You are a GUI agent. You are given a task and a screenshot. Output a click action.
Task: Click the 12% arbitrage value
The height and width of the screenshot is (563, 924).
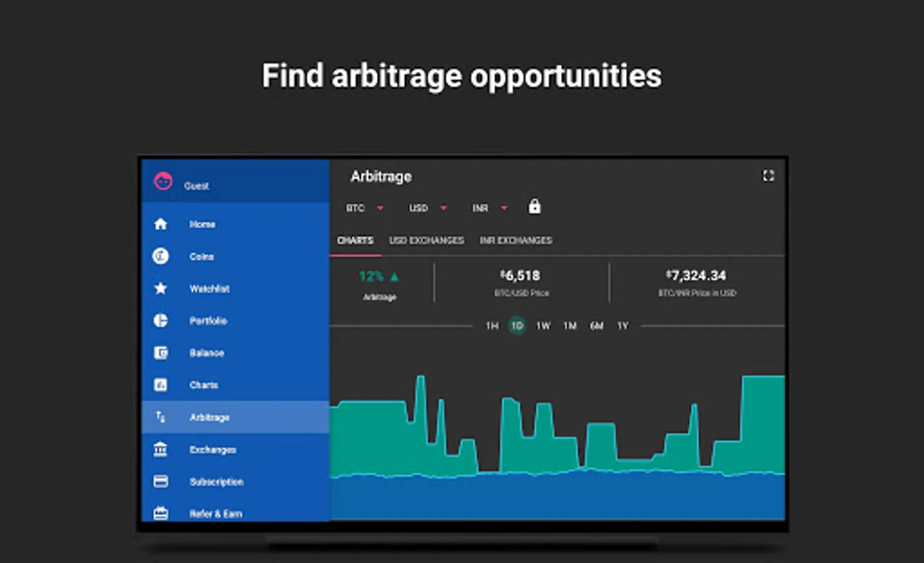coord(371,276)
